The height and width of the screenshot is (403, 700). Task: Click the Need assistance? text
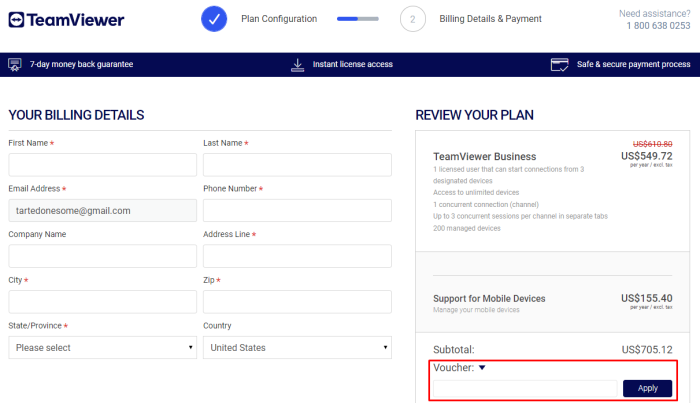[x=654, y=14]
